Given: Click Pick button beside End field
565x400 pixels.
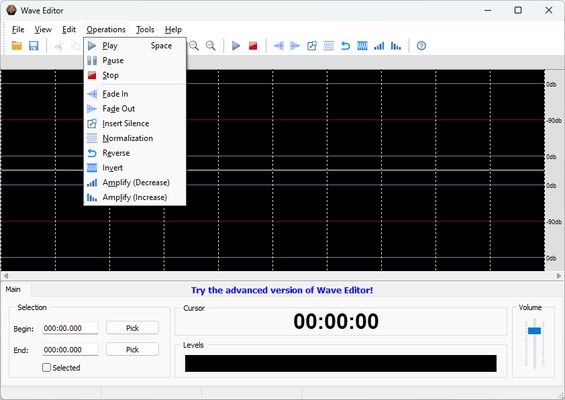Looking at the screenshot, I should [132, 350].
